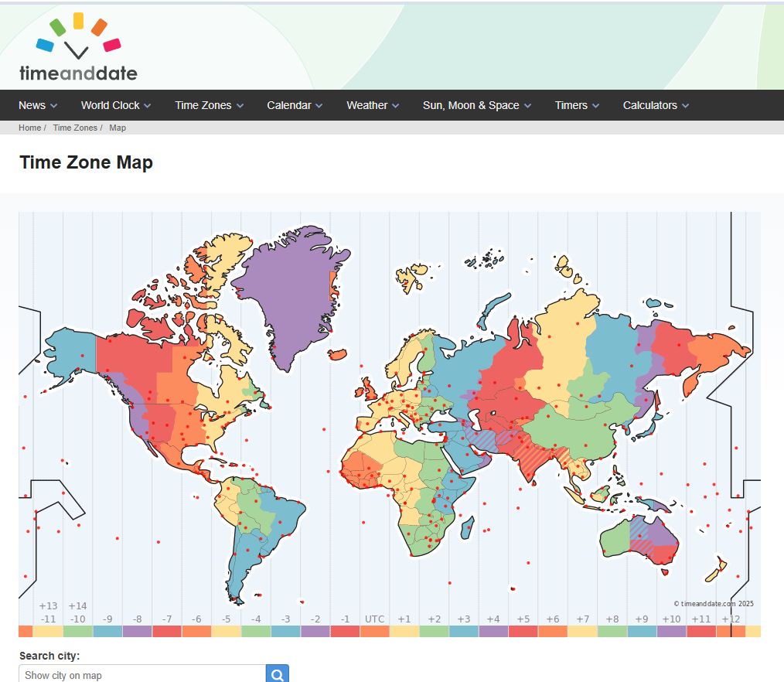Click the Time Zone Map heading

coord(86,162)
